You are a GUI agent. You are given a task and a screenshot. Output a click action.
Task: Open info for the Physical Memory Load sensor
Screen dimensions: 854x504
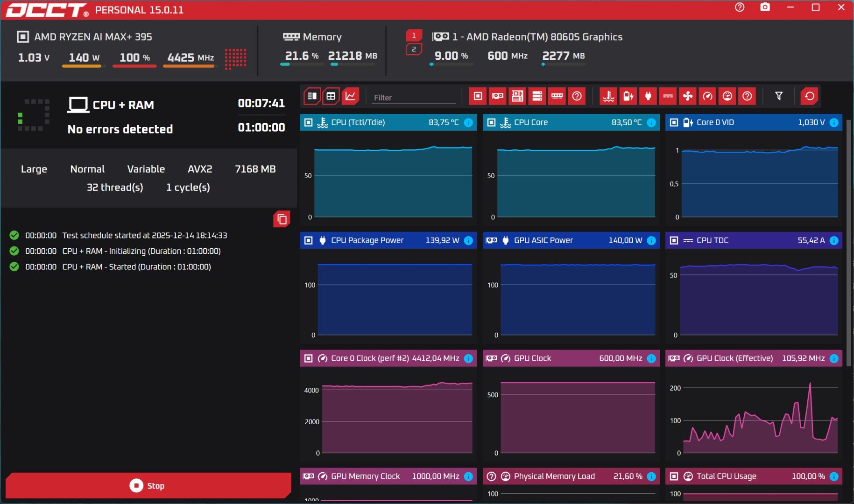[651, 476]
